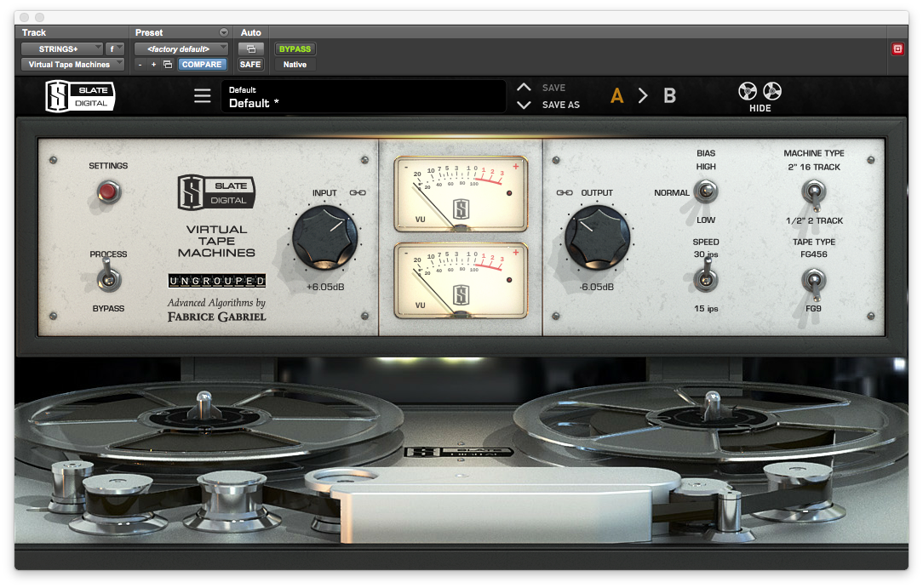Click the 1/2" 2 TRACK label
The height and width of the screenshot is (588, 923).
point(814,220)
